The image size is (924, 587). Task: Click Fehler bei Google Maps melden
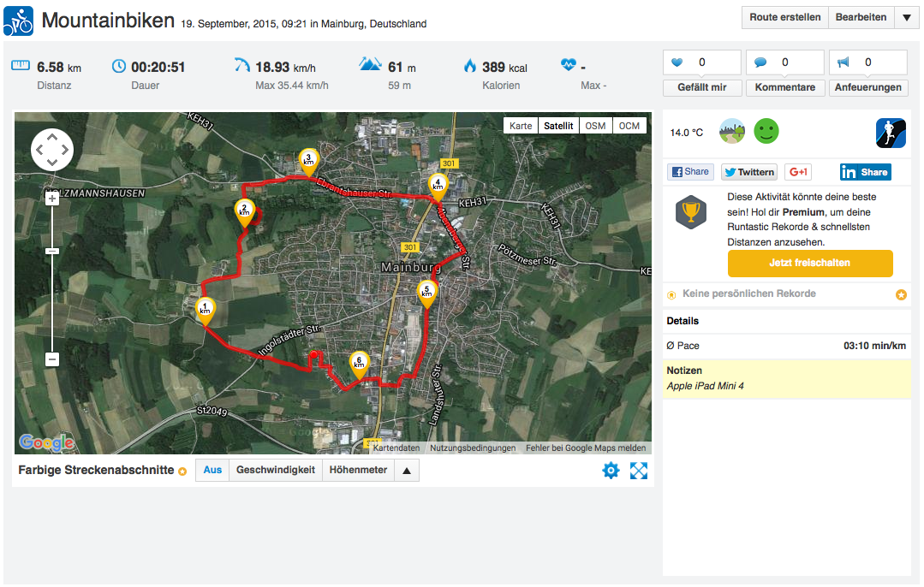(x=586, y=448)
